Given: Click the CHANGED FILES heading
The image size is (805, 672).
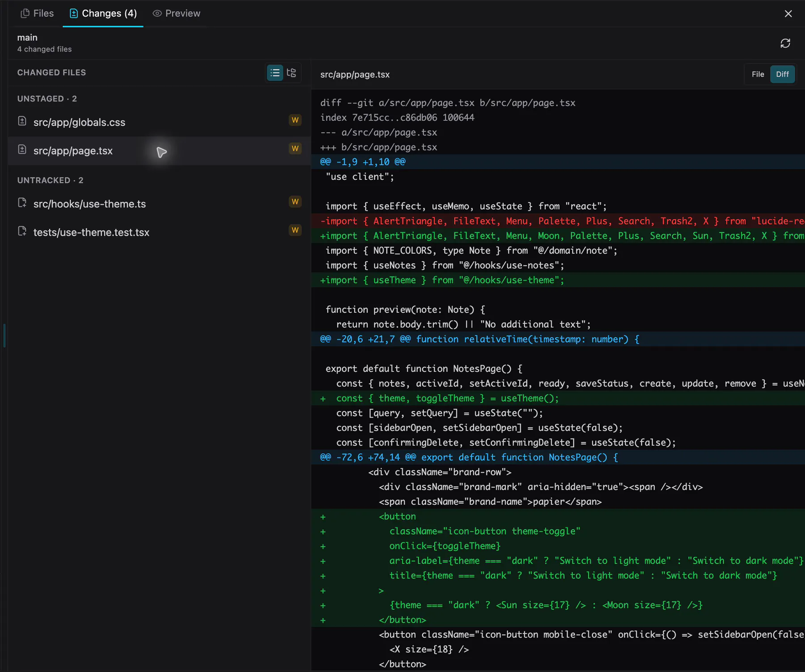Looking at the screenshot, I should [x=51, y=72].
